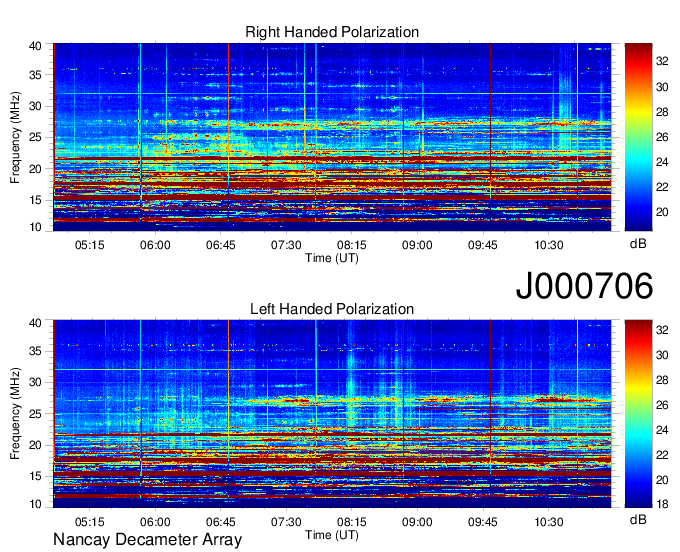Screen dimensions: 680x552
Task: Click the 26 value on bottom color scale
Action: (662, 405)
